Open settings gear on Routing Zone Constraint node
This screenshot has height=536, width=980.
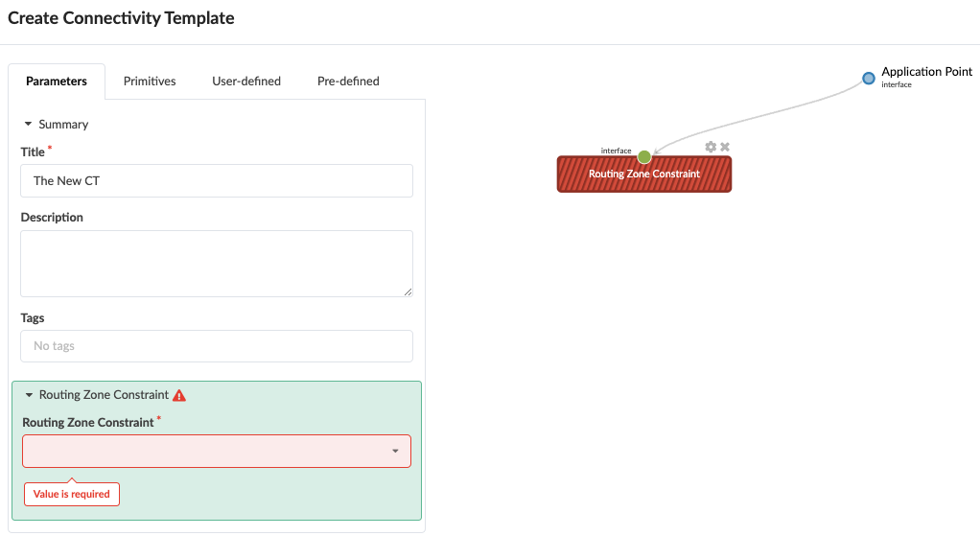(711, 147)
